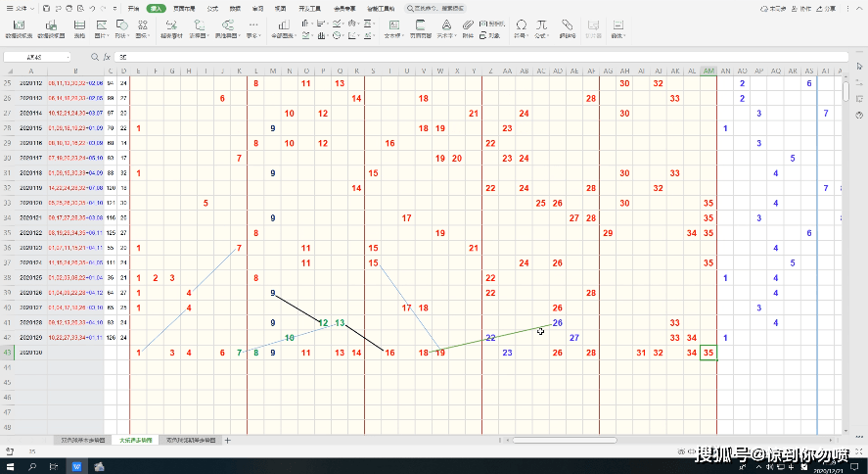Switch to the 开始 ribbon tab
This screenshot has width=868, height=474.
[134, 7]
